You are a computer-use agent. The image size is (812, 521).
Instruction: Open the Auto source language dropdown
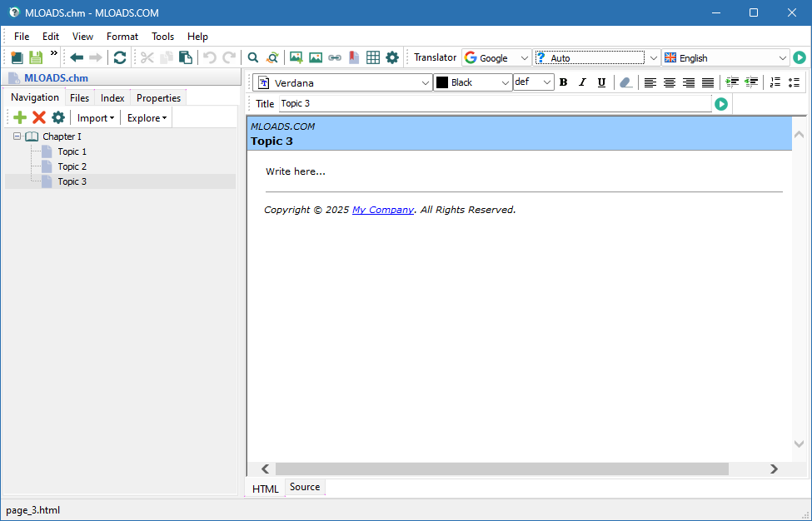point(597,58)
